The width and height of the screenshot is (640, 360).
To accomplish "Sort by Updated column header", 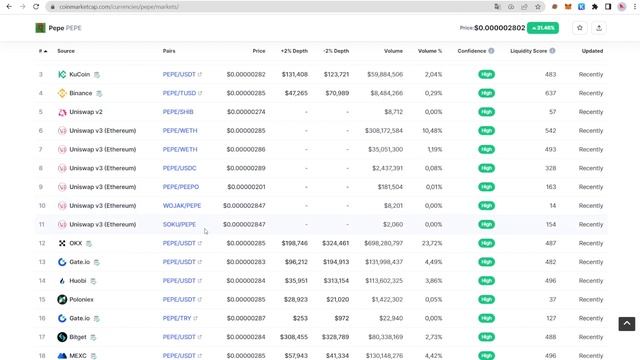I will tap(592, 51).
